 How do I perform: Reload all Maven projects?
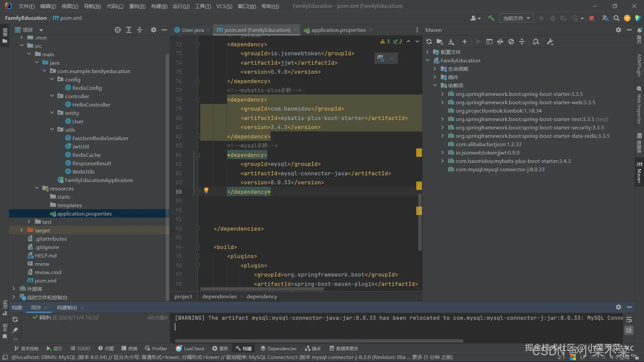tap(429, 42)
